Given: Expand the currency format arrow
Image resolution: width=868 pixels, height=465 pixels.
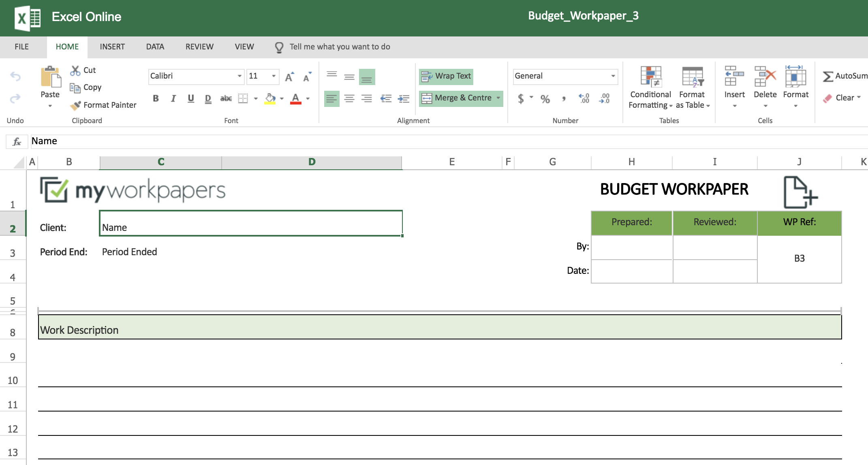Looking at the screenshot, I should [x=531, y=98].
